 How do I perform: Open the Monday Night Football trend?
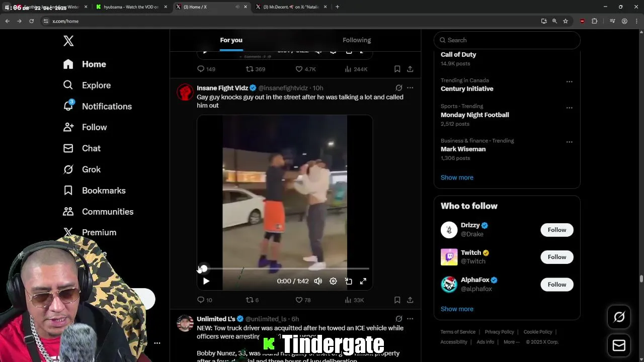click(x=475, y=115)
